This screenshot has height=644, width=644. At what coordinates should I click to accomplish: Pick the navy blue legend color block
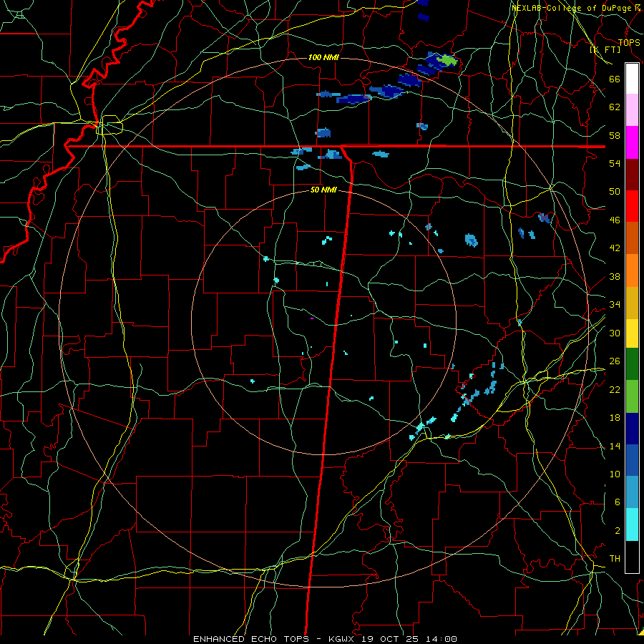[632, 429]
